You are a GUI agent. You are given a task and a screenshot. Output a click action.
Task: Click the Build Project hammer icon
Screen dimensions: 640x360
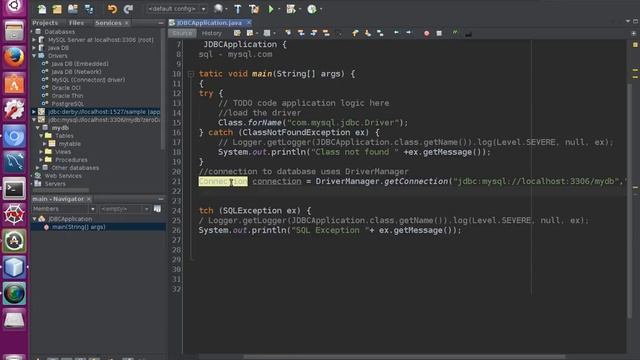tap(238, 9)
